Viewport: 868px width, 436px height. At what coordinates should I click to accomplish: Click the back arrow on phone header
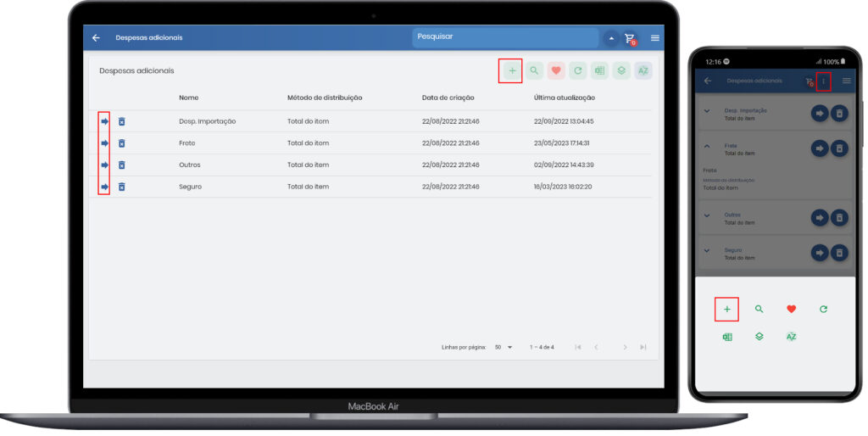tap(708, 81)
